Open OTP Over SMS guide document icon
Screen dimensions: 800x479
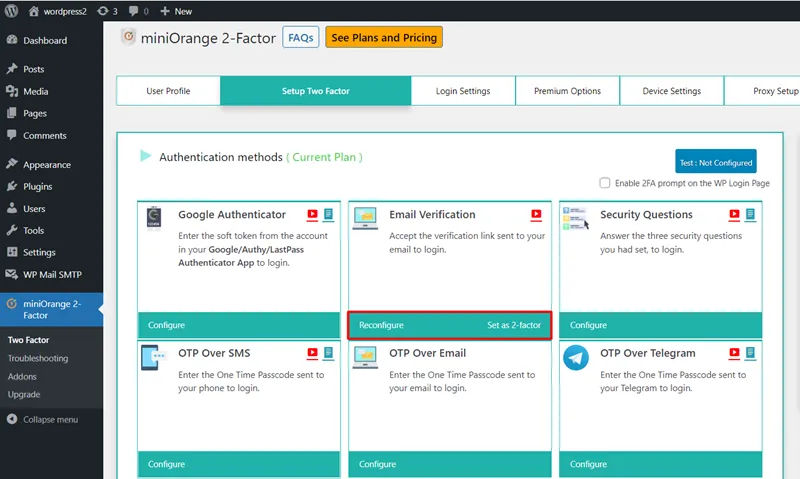coord(329,352)
